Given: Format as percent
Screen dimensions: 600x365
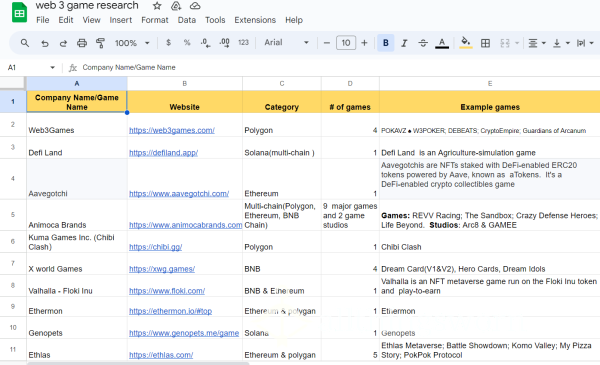Looking at the screenshot, I should point(187,43).
